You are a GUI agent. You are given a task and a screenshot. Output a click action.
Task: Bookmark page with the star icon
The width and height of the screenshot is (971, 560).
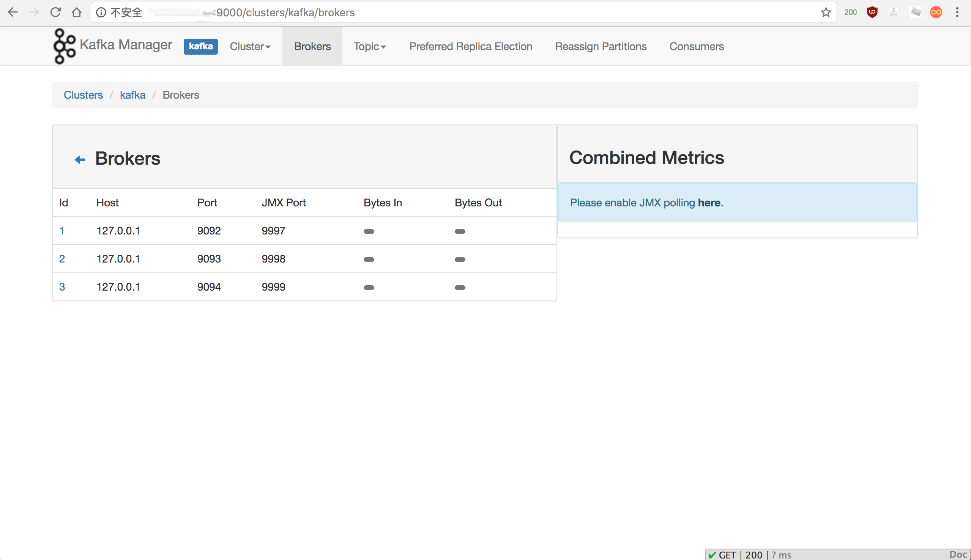tap(826, 12)
